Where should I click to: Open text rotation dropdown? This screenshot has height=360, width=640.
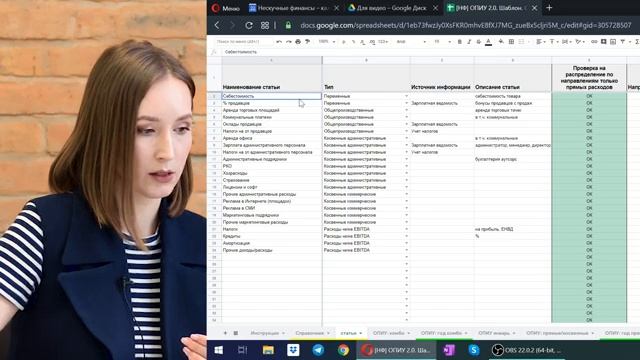(580, 42)
